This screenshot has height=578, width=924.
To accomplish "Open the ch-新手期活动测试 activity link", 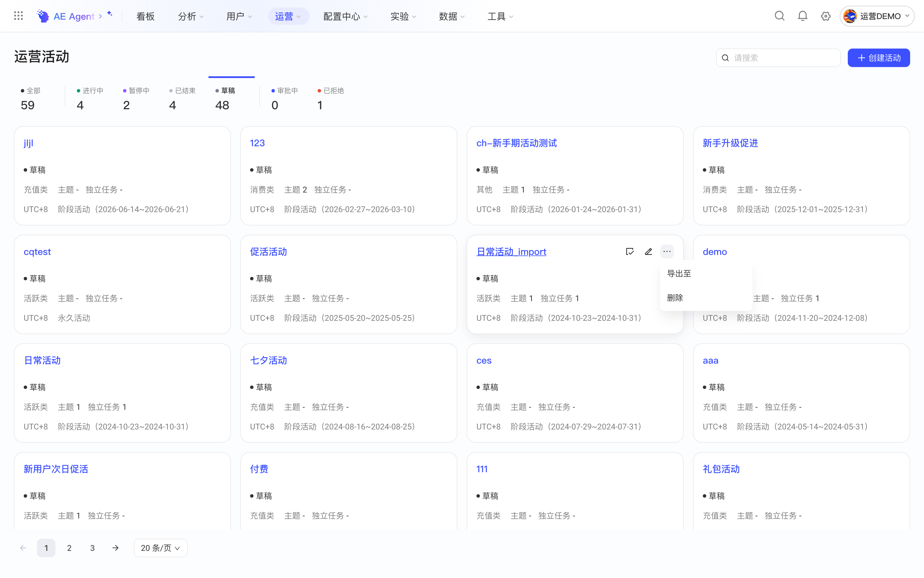I will pyautogui.click(x=516, y=143).
